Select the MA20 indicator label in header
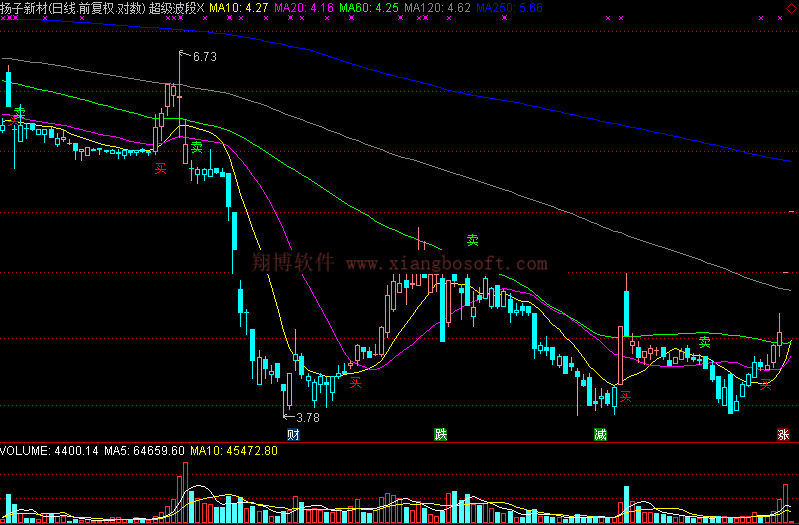This screenshot has width=799, height=525. [x=304, y=7]
